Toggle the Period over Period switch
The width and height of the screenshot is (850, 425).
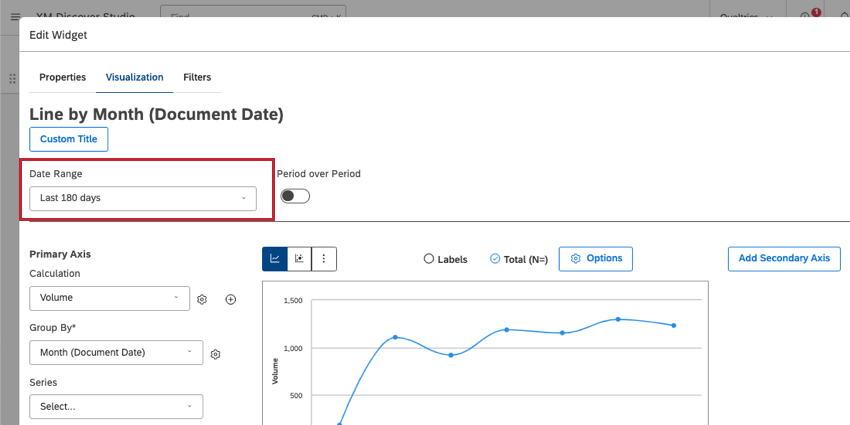pyautogui.click(x=295, y=196)
